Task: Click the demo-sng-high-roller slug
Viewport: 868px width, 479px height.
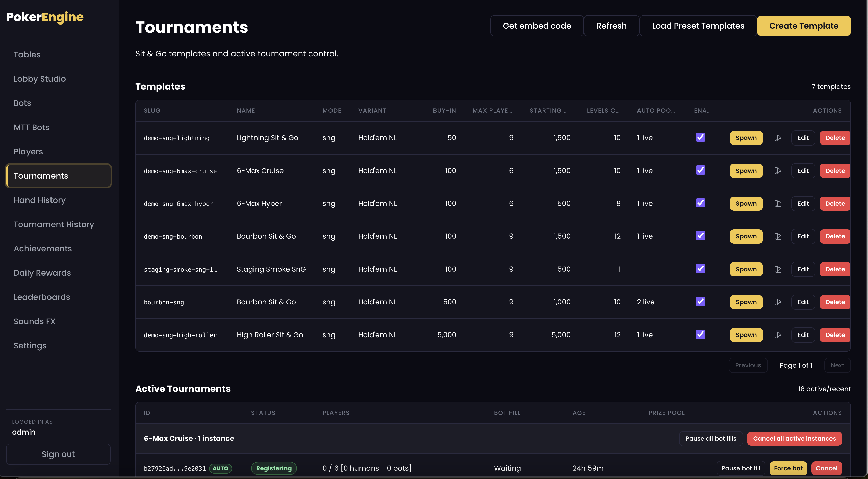Action: tap(180, 335)
